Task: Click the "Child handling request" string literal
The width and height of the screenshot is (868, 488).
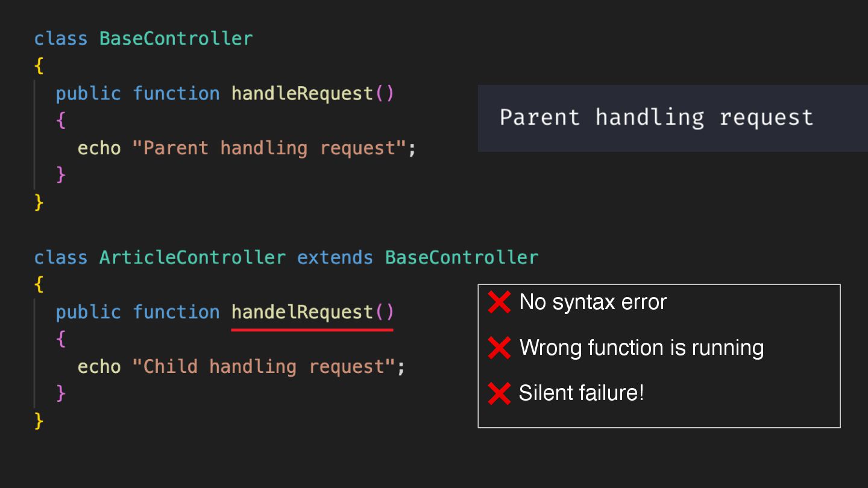Action: click(264, 366)
